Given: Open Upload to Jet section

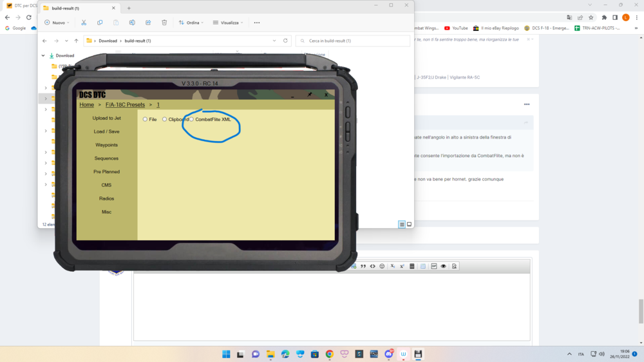Looking at the screenshot, I should (x=106, y=118).
